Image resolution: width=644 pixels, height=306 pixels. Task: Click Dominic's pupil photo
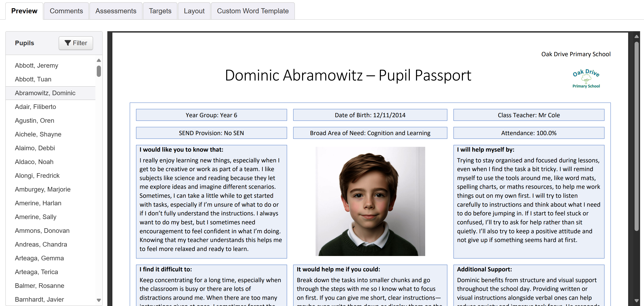[x=370, y=201]
